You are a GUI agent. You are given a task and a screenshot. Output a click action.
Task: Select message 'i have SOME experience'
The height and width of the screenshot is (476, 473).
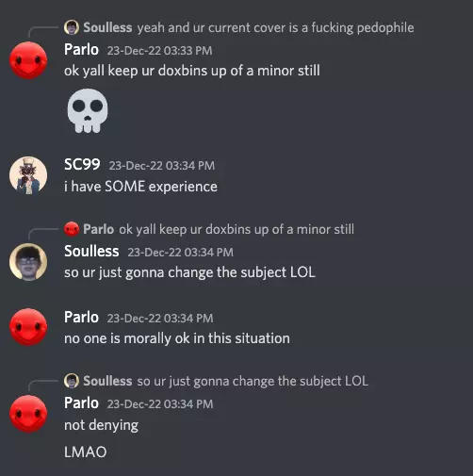pyautogui.click(x=140, y=187)
